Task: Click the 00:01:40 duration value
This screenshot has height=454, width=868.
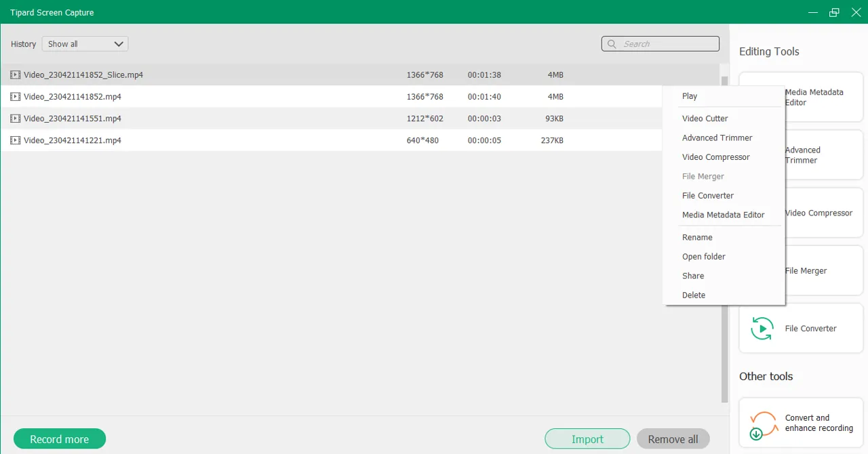Action: [x=484, y=97]
